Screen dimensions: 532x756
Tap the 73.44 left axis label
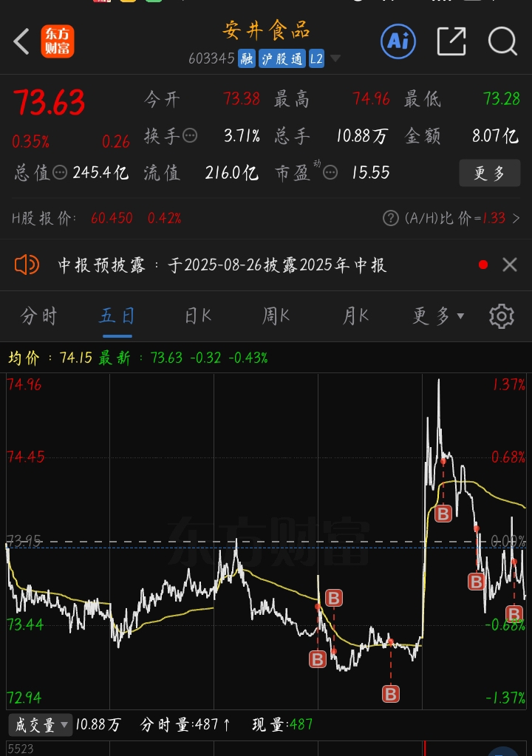point(25,625)
